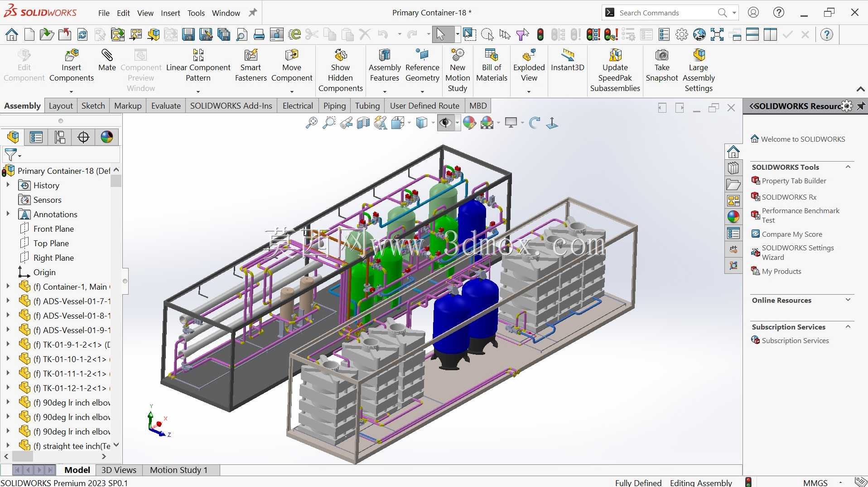Screen dimensions: 868x487
Task: Open the Tools menu
Action: (196, 13)
